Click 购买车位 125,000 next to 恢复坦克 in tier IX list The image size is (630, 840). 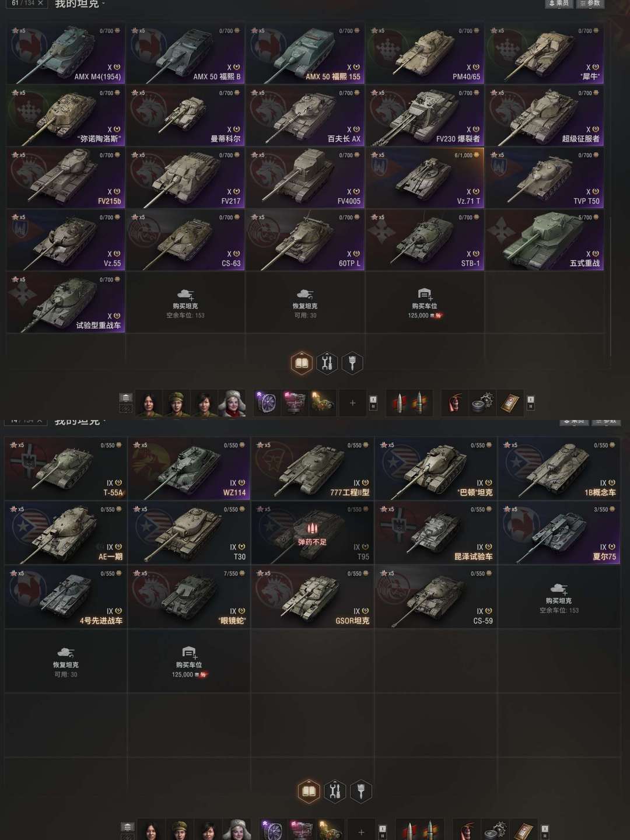[189, 661]
